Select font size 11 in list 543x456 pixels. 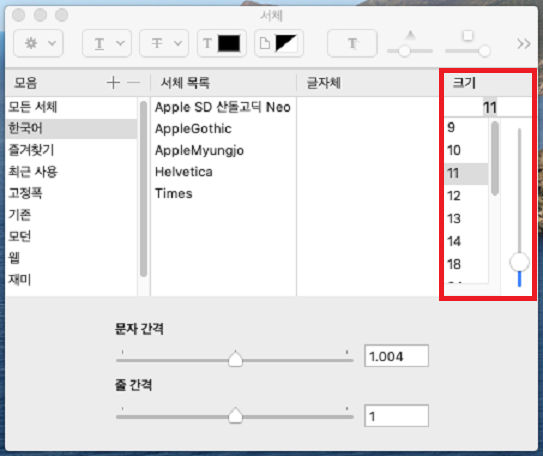tap(466, 173)
